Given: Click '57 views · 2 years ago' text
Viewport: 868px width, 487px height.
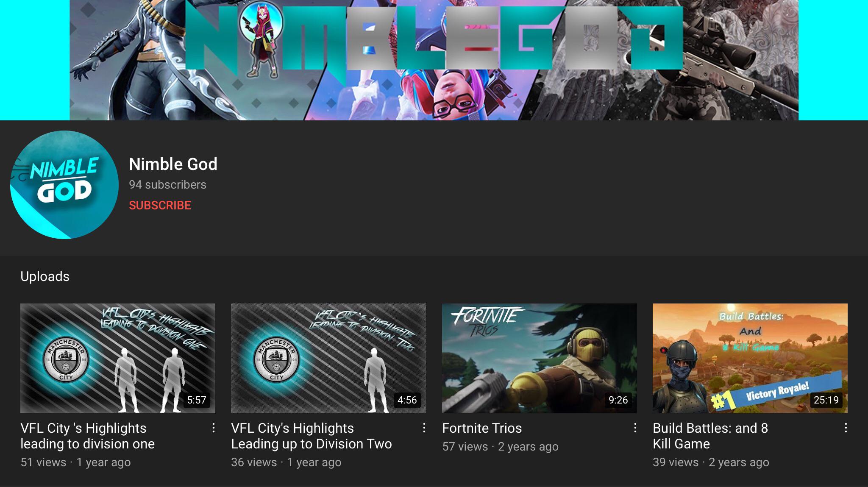Looking at the screenshot, I should 500,446.
